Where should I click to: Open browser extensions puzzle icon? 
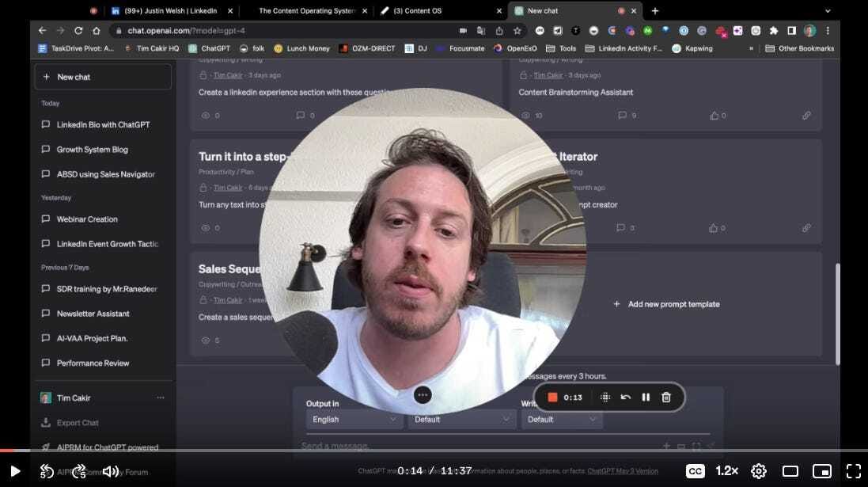click(773, 30)
